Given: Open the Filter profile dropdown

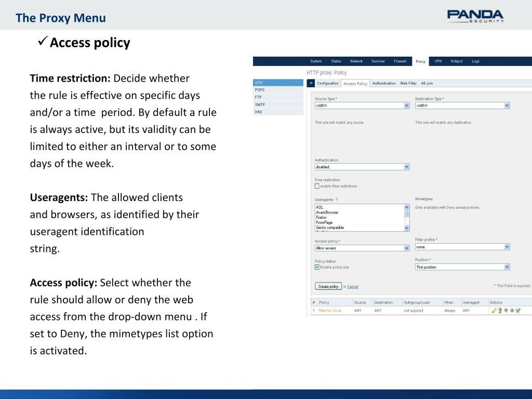Looking at the screenshot, I should pyautogui.click(x=462, y=247).
